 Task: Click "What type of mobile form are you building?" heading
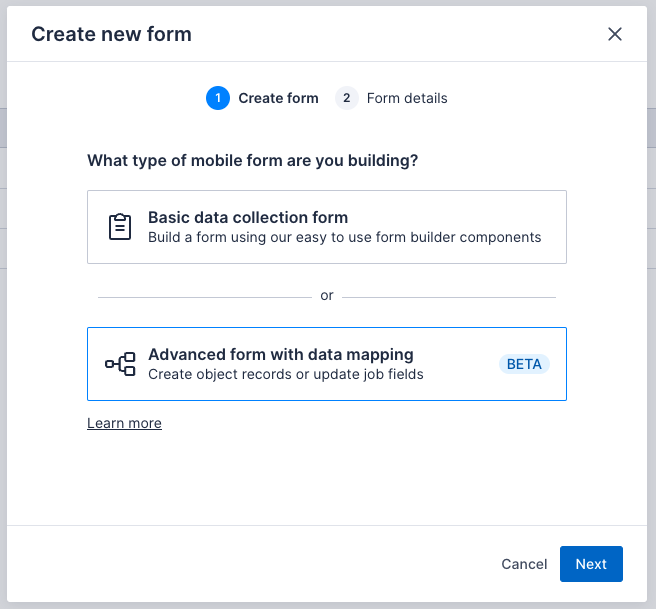[253, 161]
